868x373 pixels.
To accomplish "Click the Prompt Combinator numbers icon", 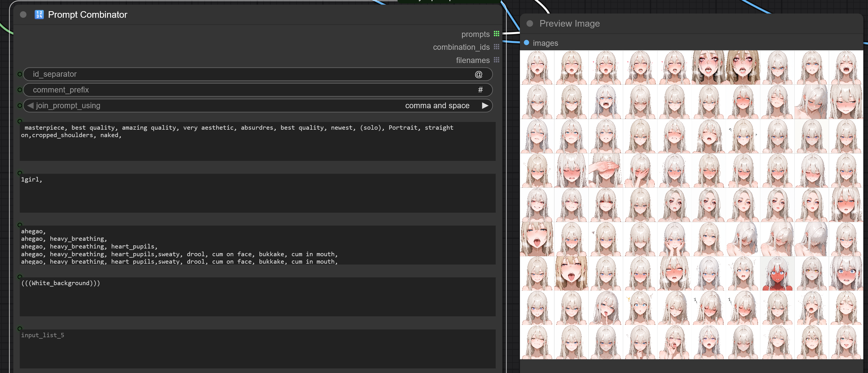I will point(39,15).
